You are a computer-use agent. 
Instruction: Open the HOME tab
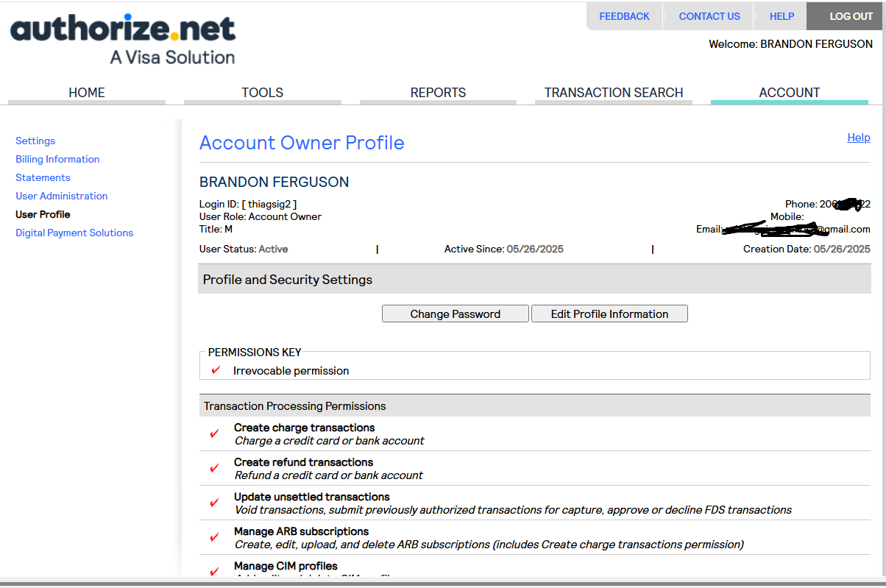(87, 93)
